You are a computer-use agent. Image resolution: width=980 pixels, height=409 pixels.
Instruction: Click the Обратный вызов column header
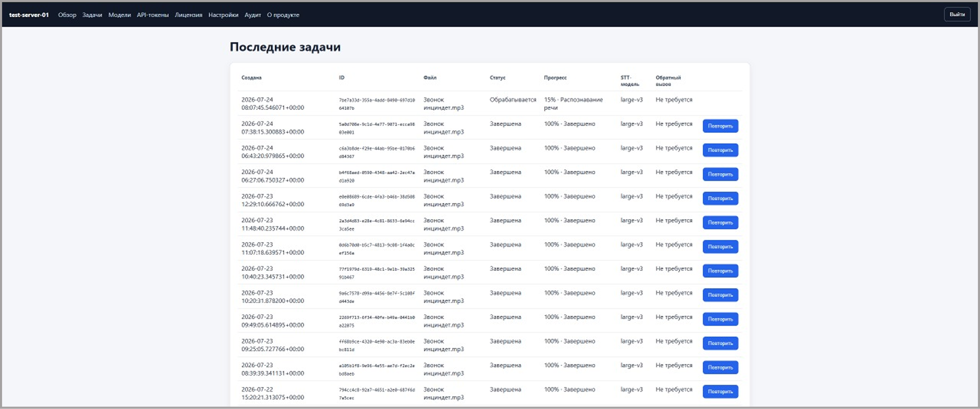click(x=668, y=81)
